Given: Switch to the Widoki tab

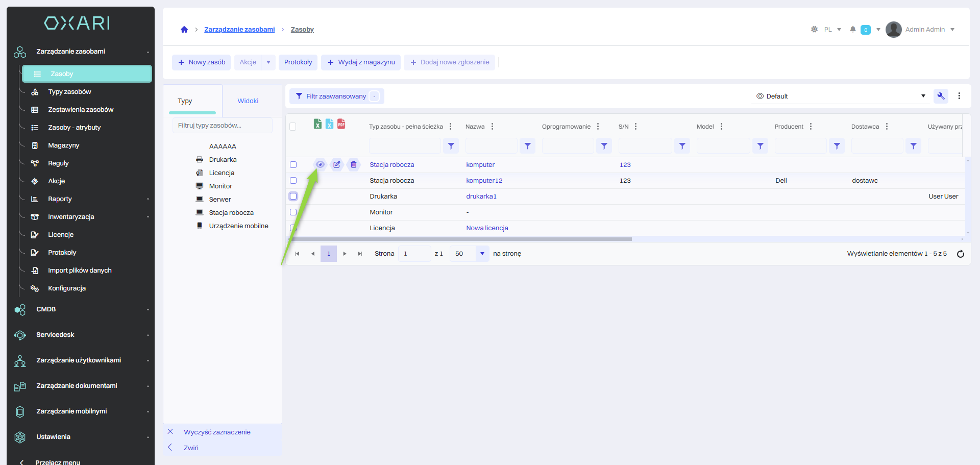Looking at the screenshot, I should (x=248, y=101).
